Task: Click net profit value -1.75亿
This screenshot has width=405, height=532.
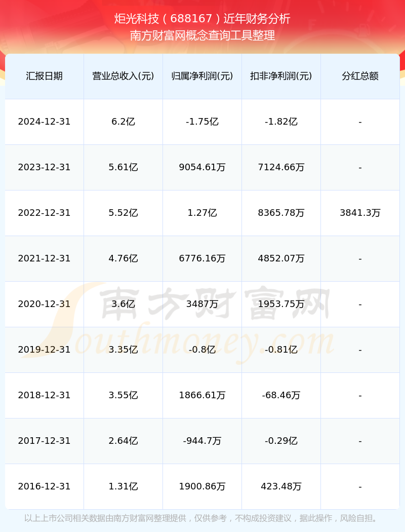Action: (x=202, y=122)
